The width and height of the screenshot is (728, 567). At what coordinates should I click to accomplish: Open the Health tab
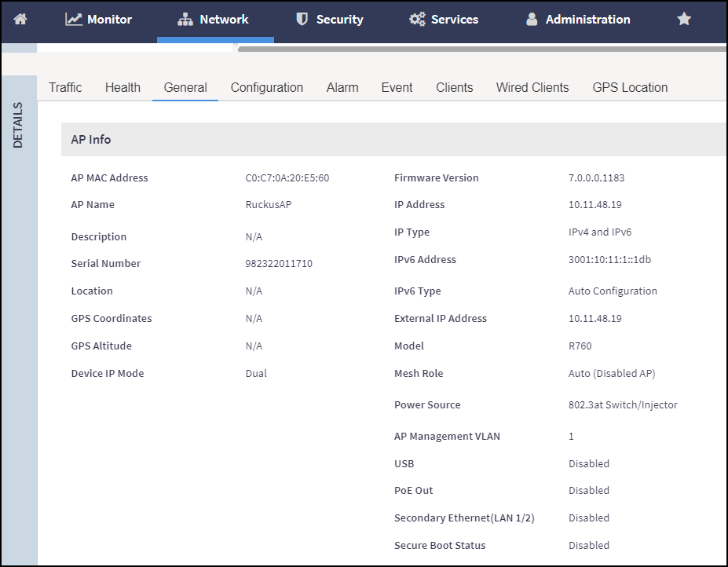tap(123, 87)
